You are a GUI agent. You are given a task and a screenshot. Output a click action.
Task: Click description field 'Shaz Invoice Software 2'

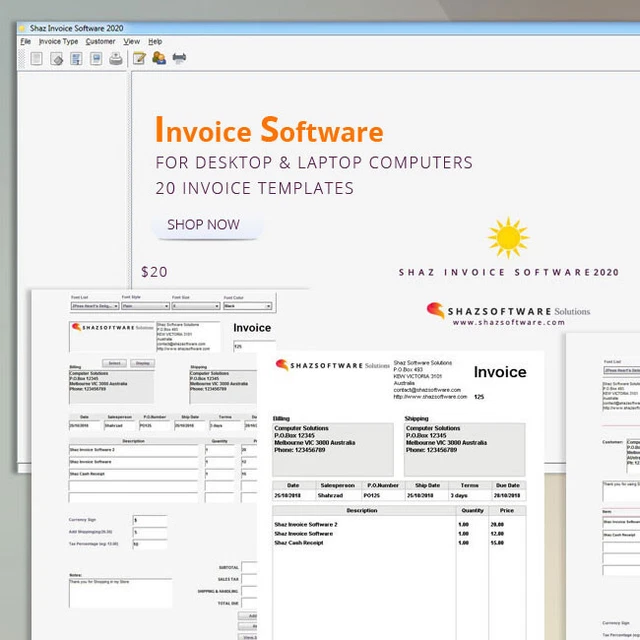(x=133, y=450)
